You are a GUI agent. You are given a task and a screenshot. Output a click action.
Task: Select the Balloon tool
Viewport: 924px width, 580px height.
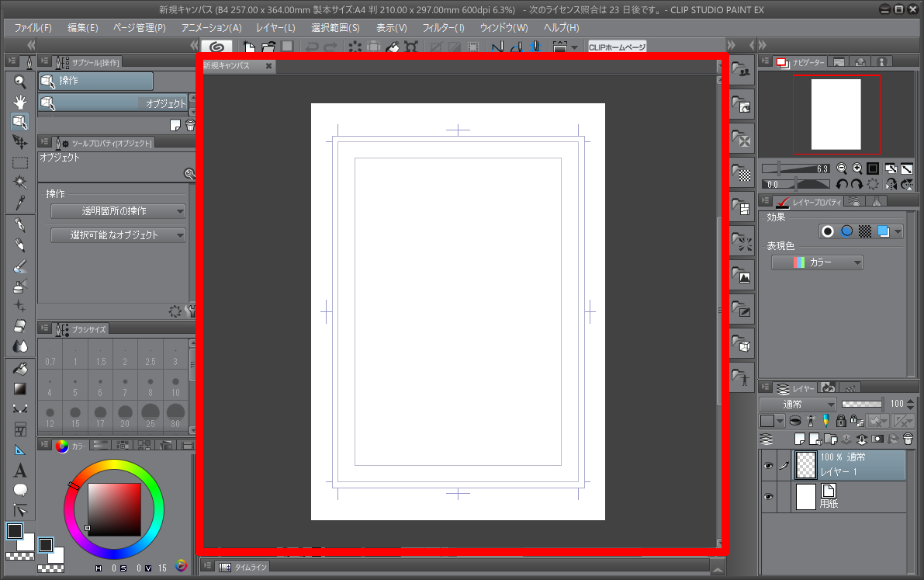tap(20, 490)
